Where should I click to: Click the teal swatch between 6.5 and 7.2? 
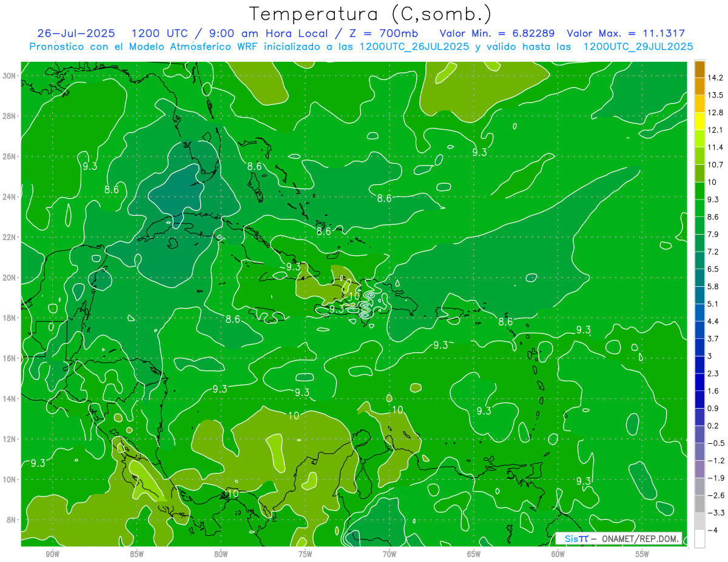(x=699, y=260)
